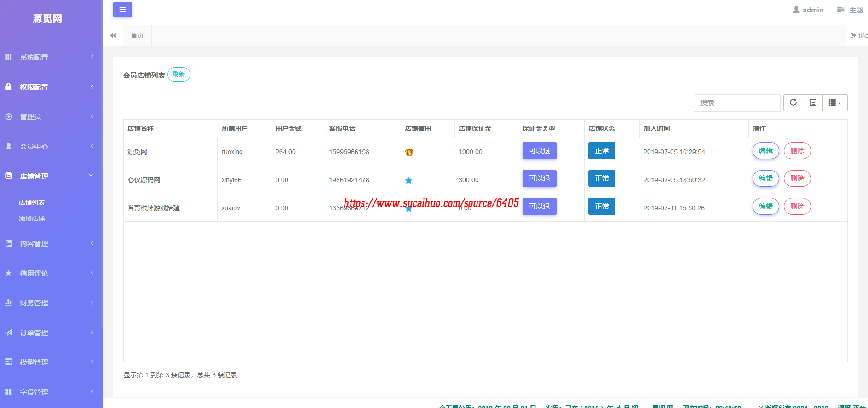Delete the 誉哥棋牌游戏搭建 store
The width and height of the screenshot is (868, 408).
tap(797, 207)
